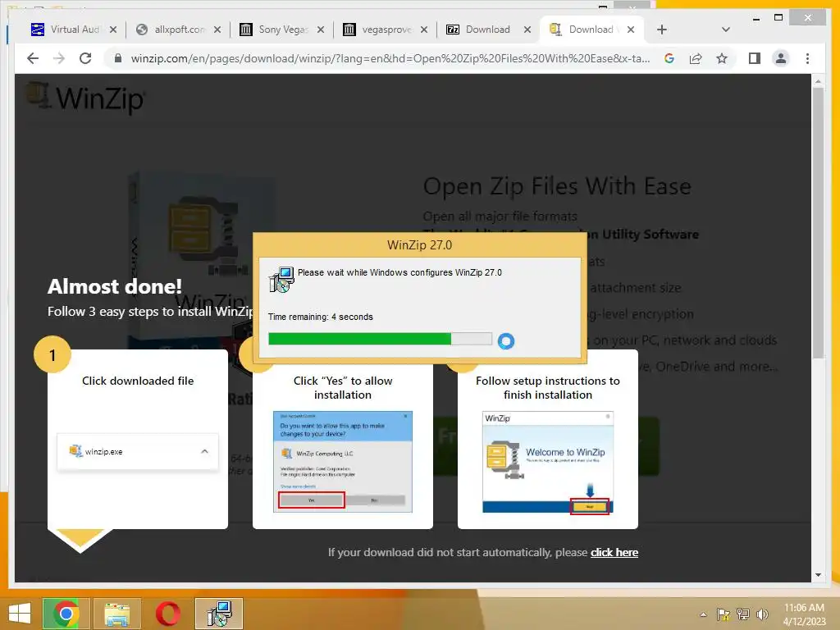The width and height of the screenshot is (840, 630).
Task: Click the share page icon
Action: pos(696,58)
